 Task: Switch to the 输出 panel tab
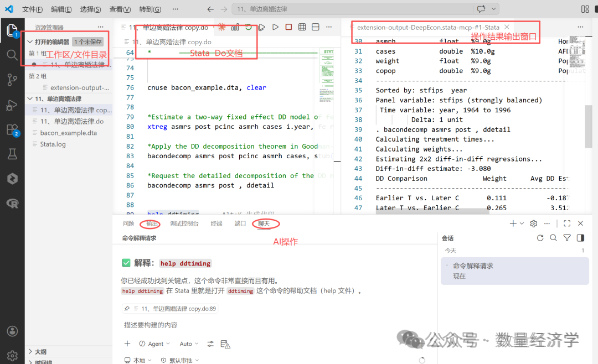152,223
